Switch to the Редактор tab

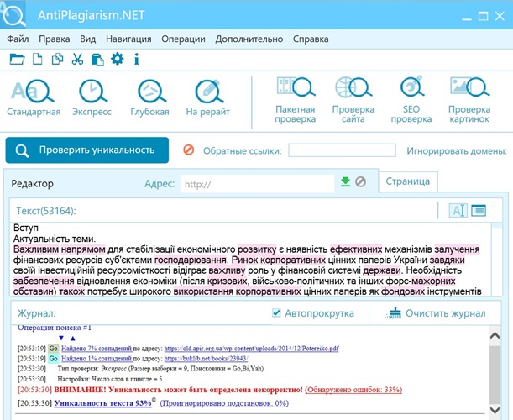[x=32, y=184]
